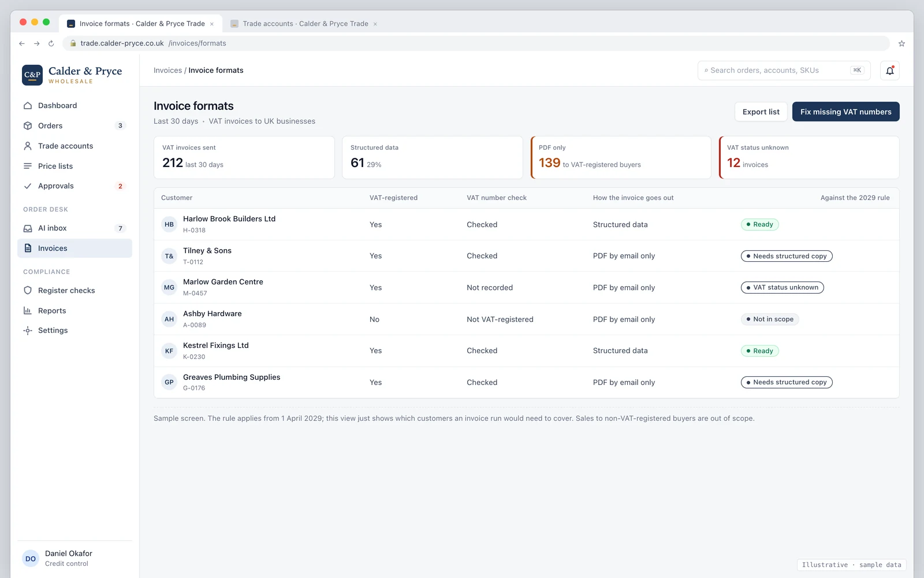Image resolution: width=924 pixels, height=578 pixels.
Task: Click the Calder & Pryce C&P logo
Action: (x=32, y=75)
